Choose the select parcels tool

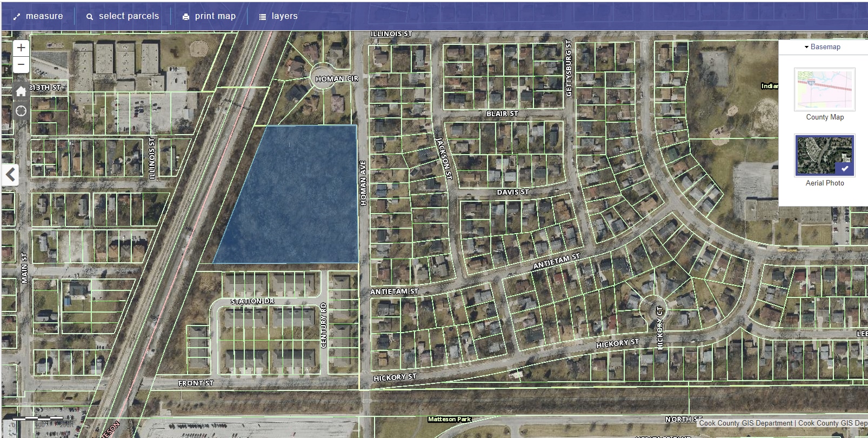tap(123, 16)
